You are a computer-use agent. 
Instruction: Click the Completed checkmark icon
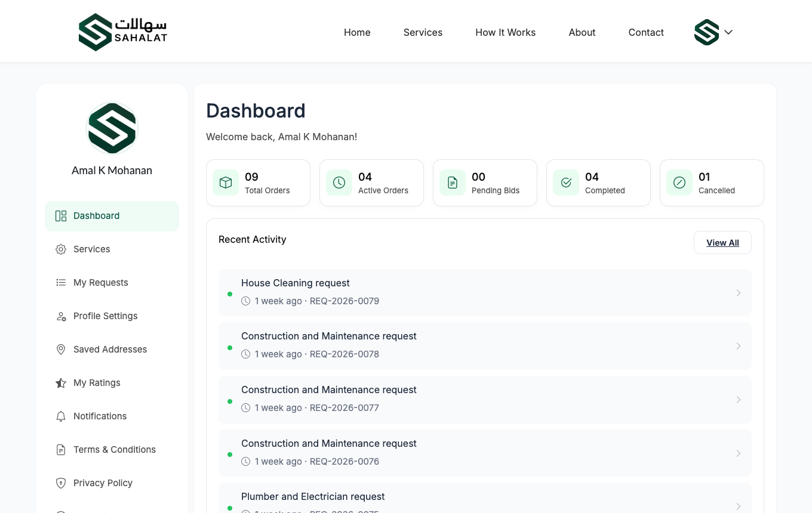pos(566,183)
